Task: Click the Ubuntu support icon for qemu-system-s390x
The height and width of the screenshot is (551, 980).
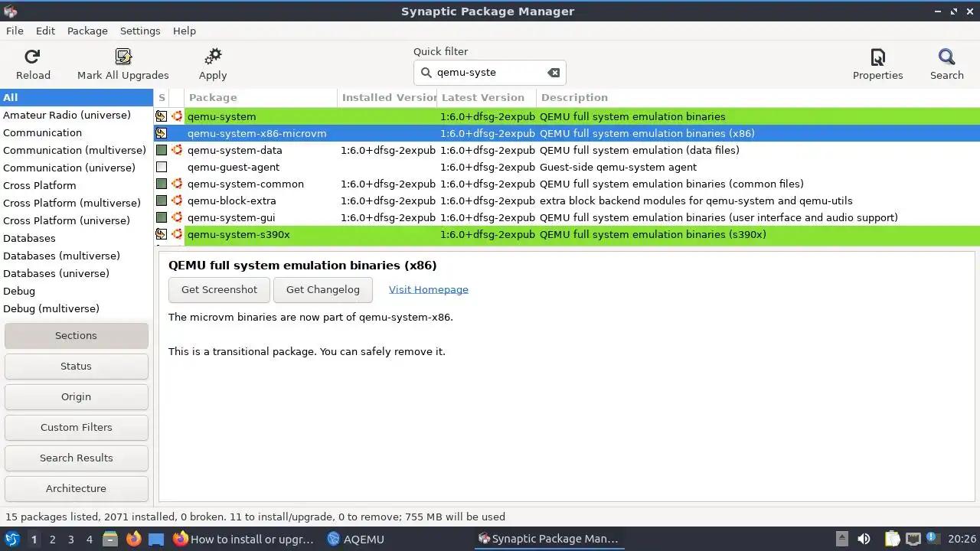Action: click(x=177, y=234)
